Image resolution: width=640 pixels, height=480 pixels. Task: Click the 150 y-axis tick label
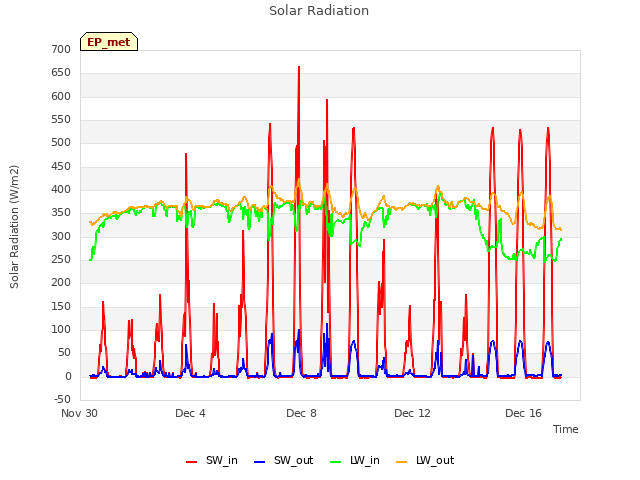tap(61, 307)
